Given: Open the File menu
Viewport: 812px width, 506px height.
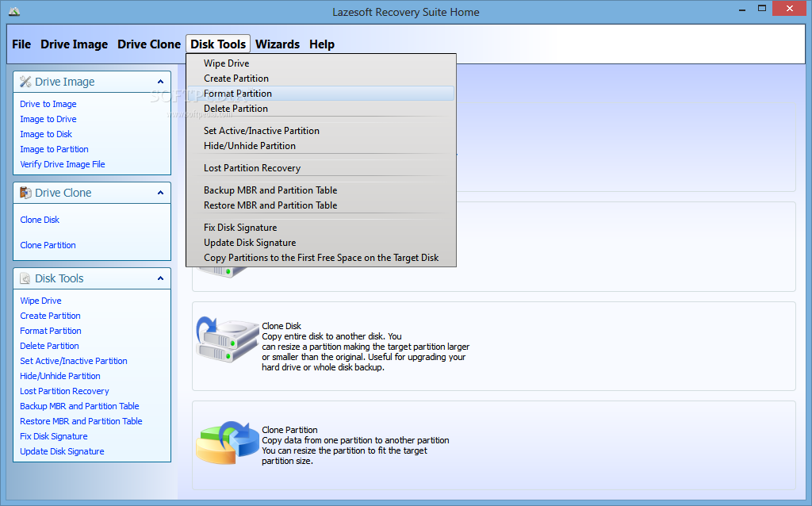Looking at the screenshot, I should pyautogui.click(x=21, y=44).
